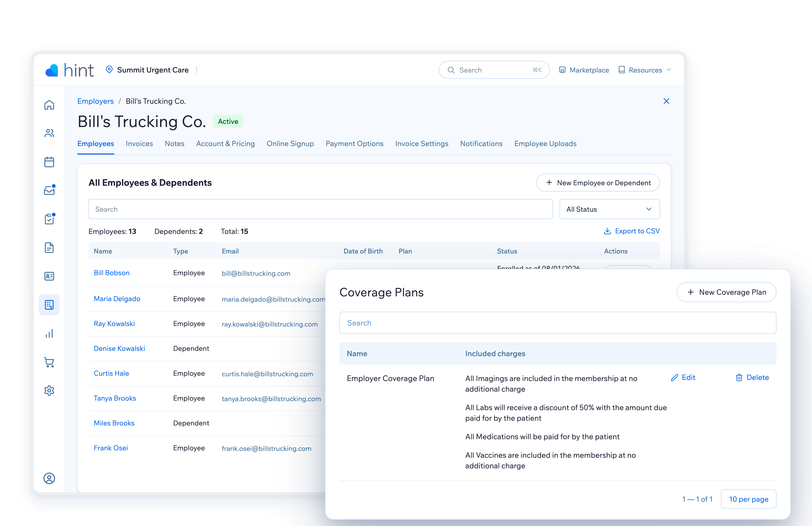This screenshot has width=812, height=526.
Task: Open the Calendar icon in sidebar
Action: pos(49,162)
